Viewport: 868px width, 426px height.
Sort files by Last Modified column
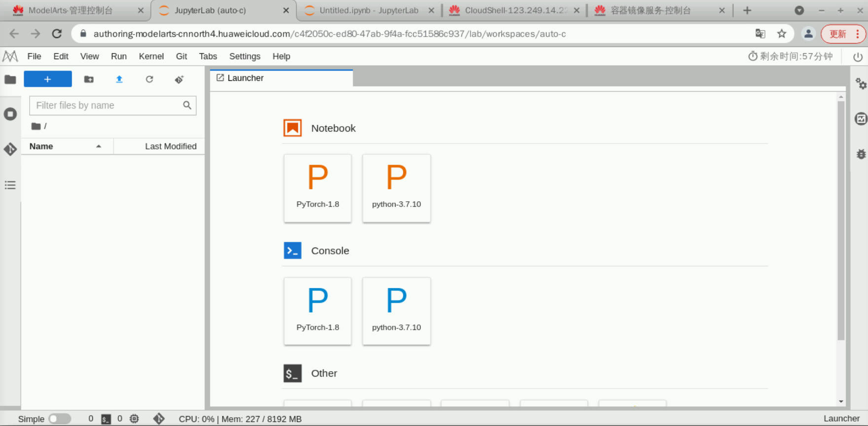tap(170, 146)
